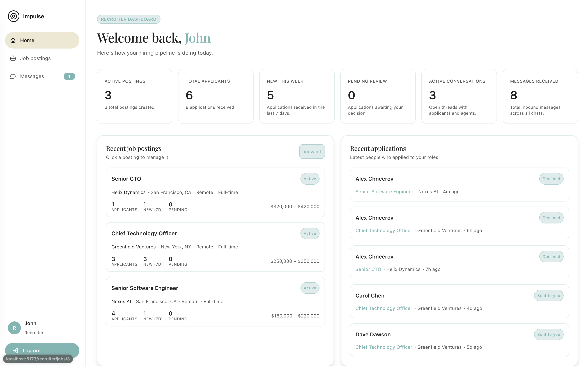Viewport: 588px width, 366px height.
Task: Click the Senior Software Engineer application link
Action: coord(384,192)
